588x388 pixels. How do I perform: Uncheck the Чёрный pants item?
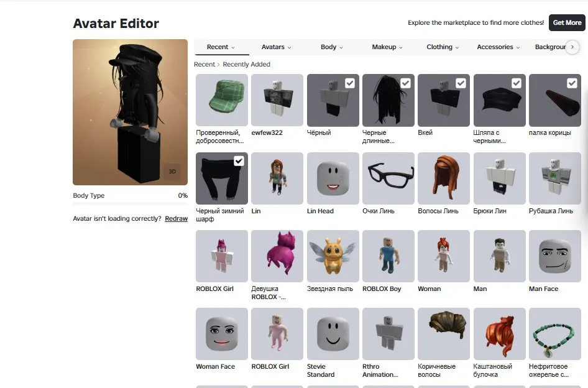click(350, 83)
